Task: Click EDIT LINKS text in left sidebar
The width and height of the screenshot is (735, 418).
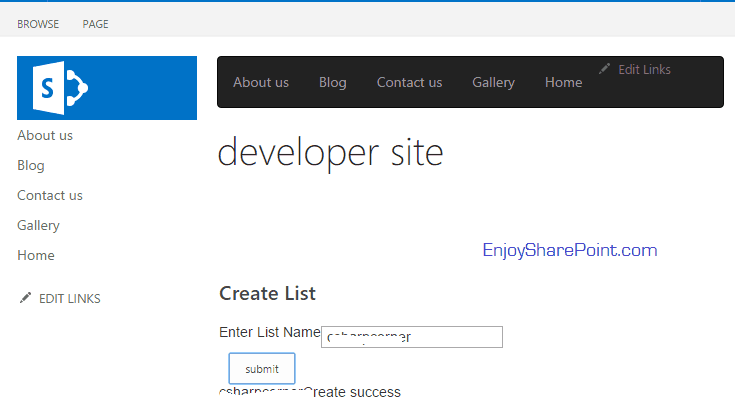Action: (69, 299)
